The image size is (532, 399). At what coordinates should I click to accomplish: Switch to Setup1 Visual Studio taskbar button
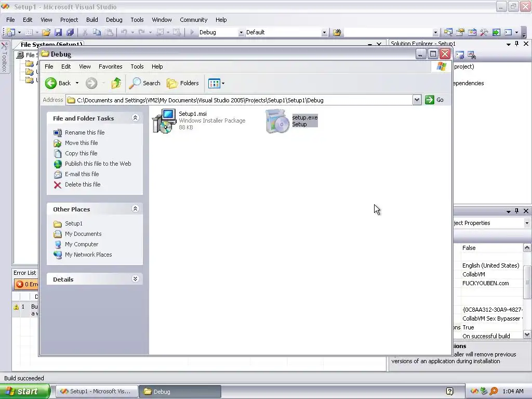click(x=97, y=391)
